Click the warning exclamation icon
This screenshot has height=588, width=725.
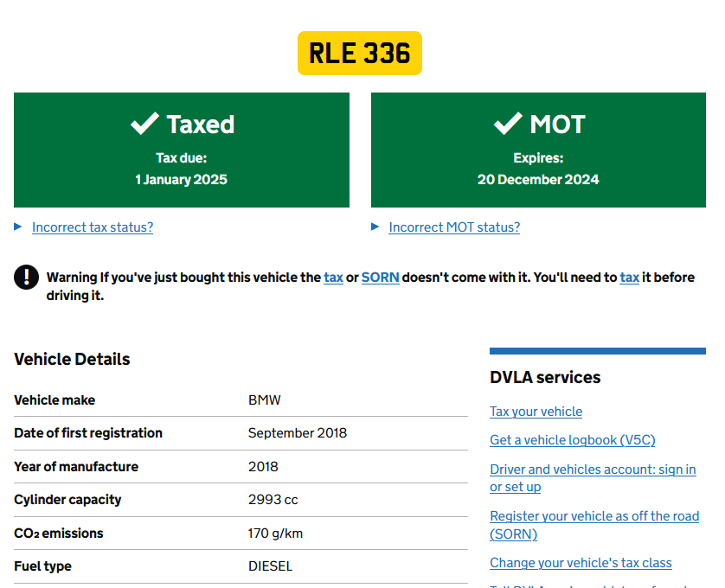pyautogui.click(x=27, y=277)
